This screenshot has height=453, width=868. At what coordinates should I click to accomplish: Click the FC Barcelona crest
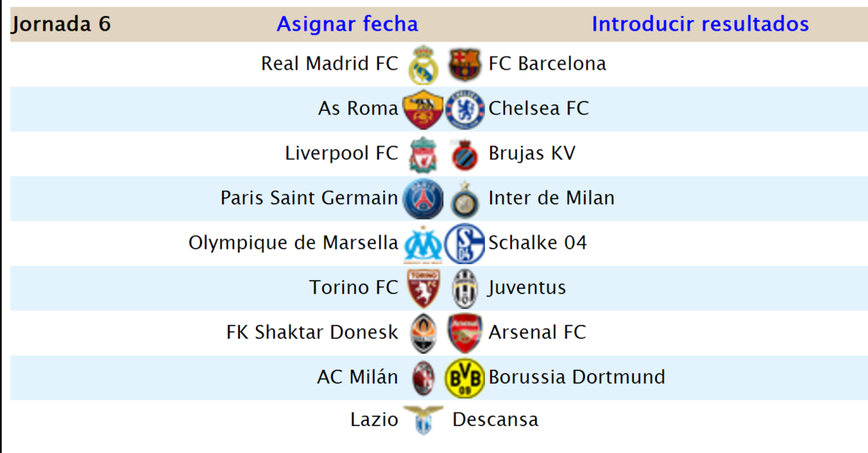[465, 64]
